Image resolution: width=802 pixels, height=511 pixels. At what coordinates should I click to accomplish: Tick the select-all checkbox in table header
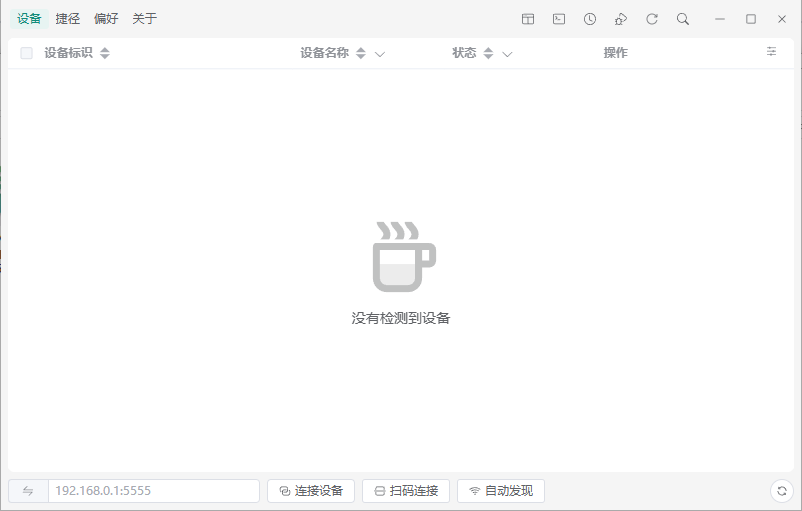coord(26,53)
